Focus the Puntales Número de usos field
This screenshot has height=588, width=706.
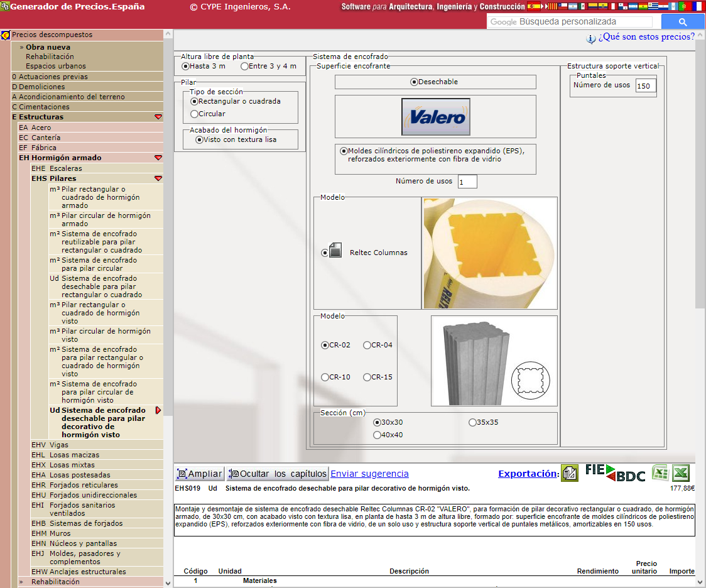tap(646, 85)
